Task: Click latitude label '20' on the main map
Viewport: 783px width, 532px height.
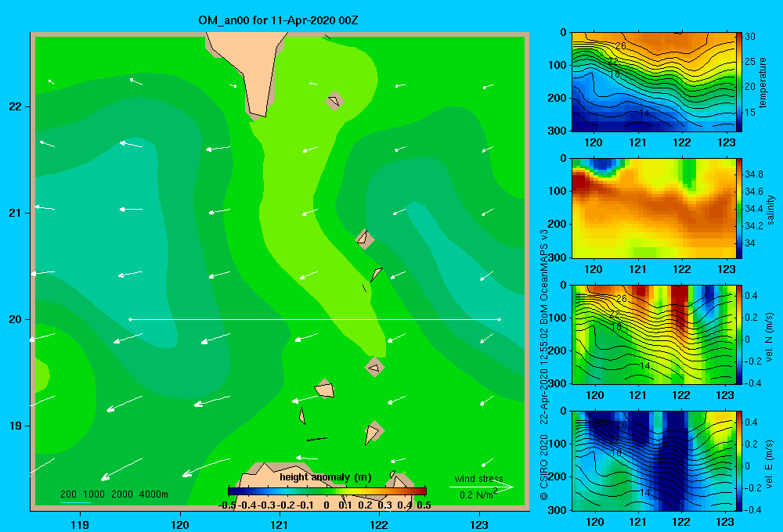Action: tap(15, 319)
